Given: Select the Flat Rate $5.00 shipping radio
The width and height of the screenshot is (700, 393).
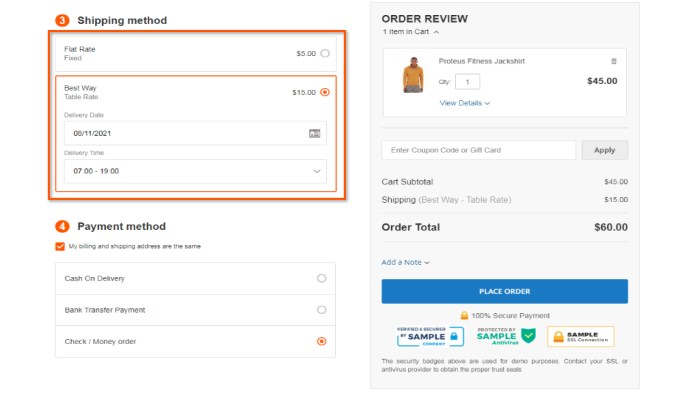Looking at the screenshot, I should click(325, 53).
